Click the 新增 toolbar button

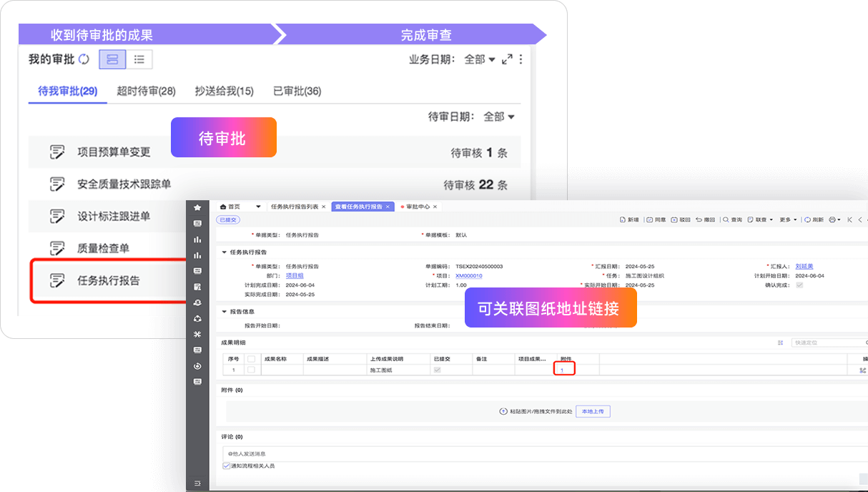pyautogui.click(x=628, y=220)
